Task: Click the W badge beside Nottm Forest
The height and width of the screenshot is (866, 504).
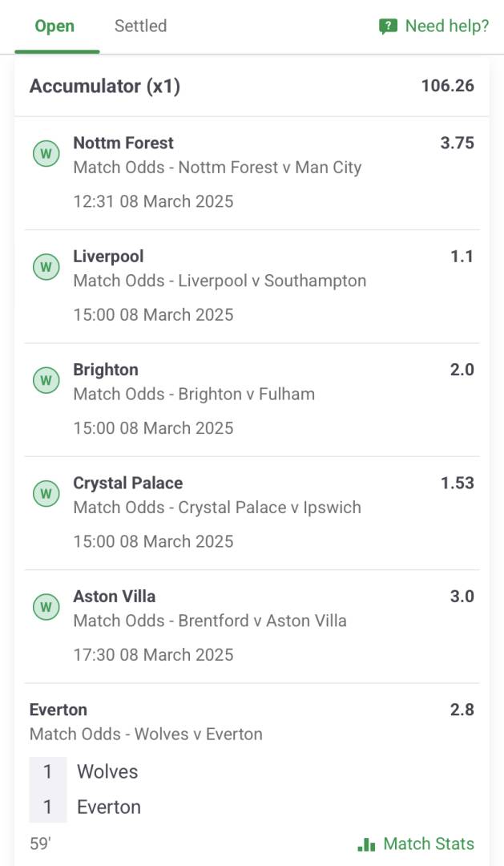Action: click(x=46, y=153)
